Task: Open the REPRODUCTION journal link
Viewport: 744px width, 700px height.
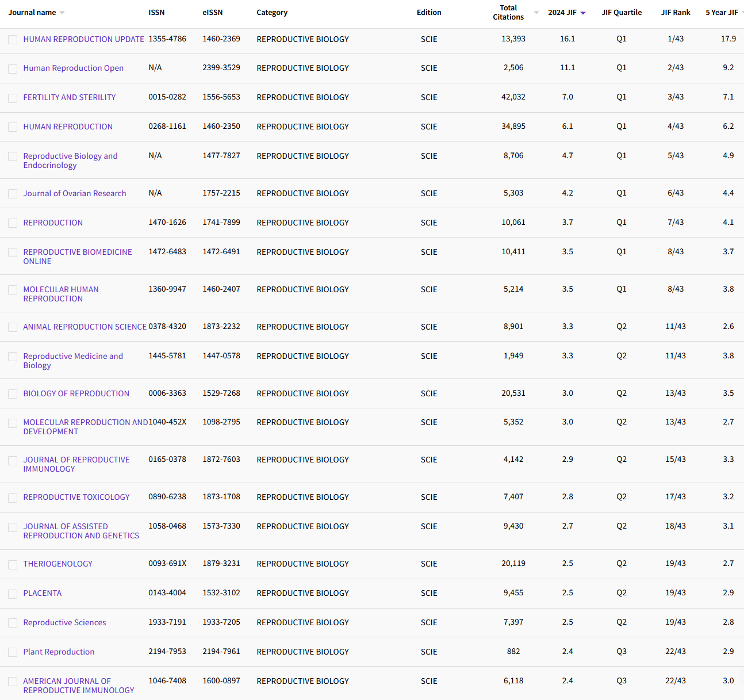Action: coord(52,223)
